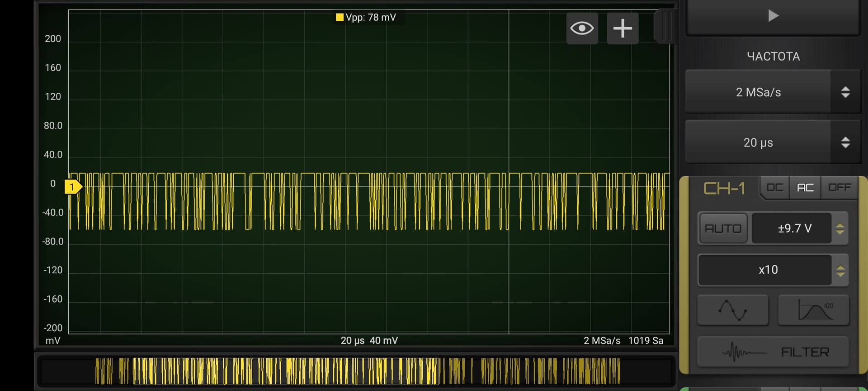Click the Vpp: 78 mV measurement label
This screenshot has height=391, width=868.
tap(371, 17)
